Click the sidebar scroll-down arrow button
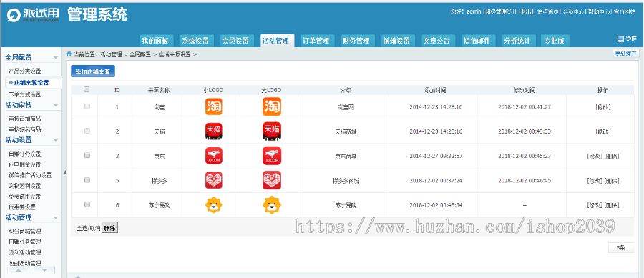Screen dimensions: 644x278 pos(44,270)
